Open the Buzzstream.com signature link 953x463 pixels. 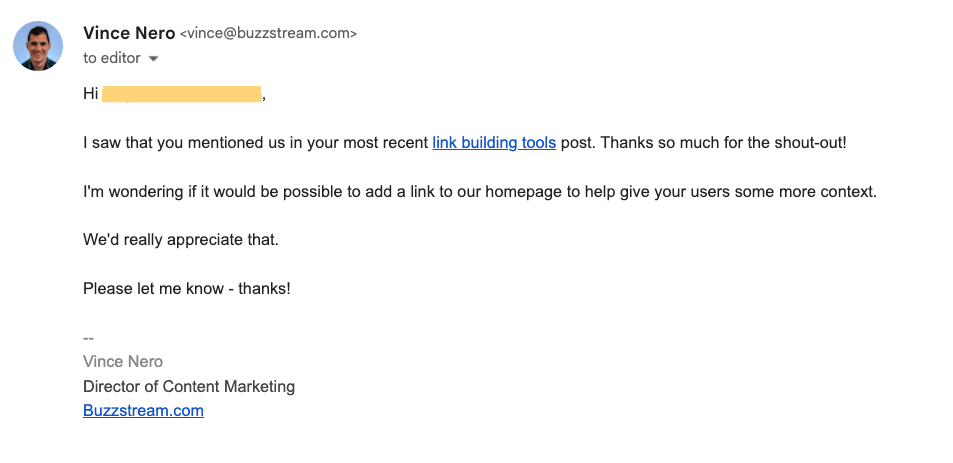143,410
